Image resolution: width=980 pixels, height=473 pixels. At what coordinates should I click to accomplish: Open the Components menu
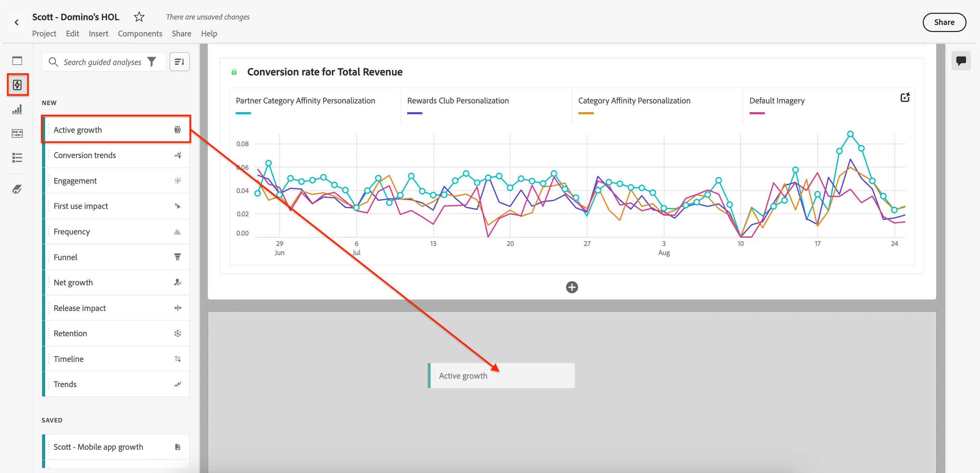point(140,33)
